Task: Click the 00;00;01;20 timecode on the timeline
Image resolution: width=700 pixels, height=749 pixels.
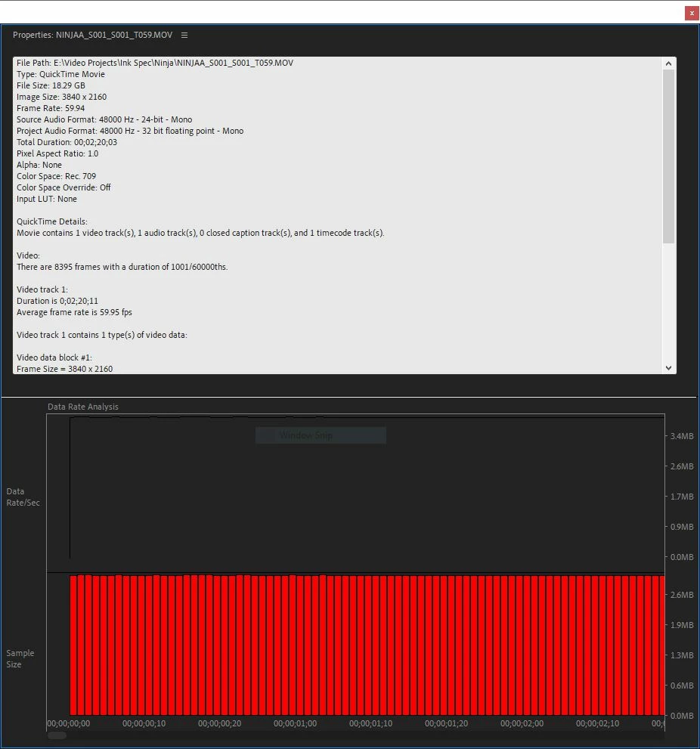Action: [446, 723]
